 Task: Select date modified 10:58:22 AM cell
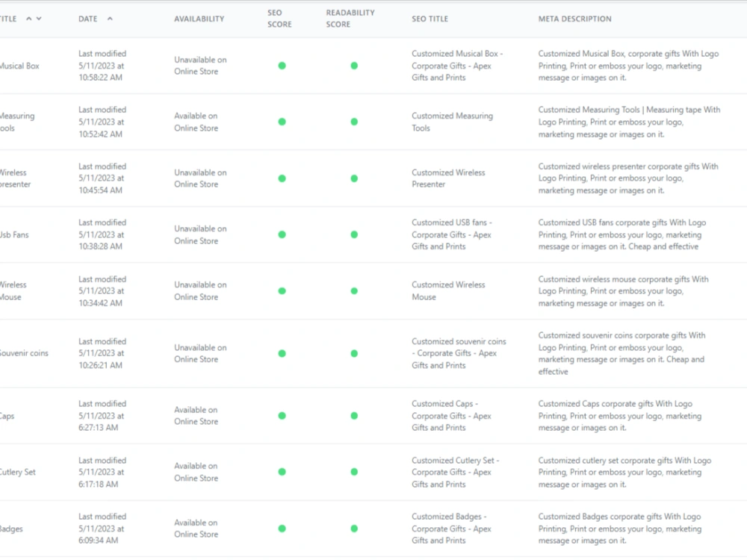pos(102,66)
